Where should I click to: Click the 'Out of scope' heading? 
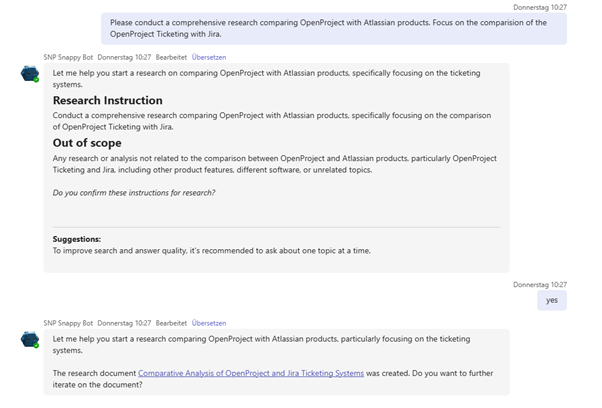click(87, 143)
